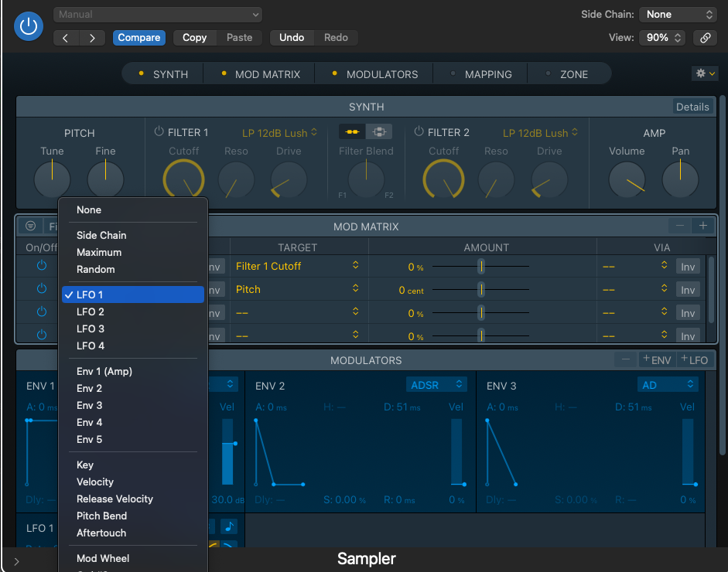Open Filter 2 type LP 12dB Lush menu
This screenshot has height=572, width=728.
[x=541, y=133]
